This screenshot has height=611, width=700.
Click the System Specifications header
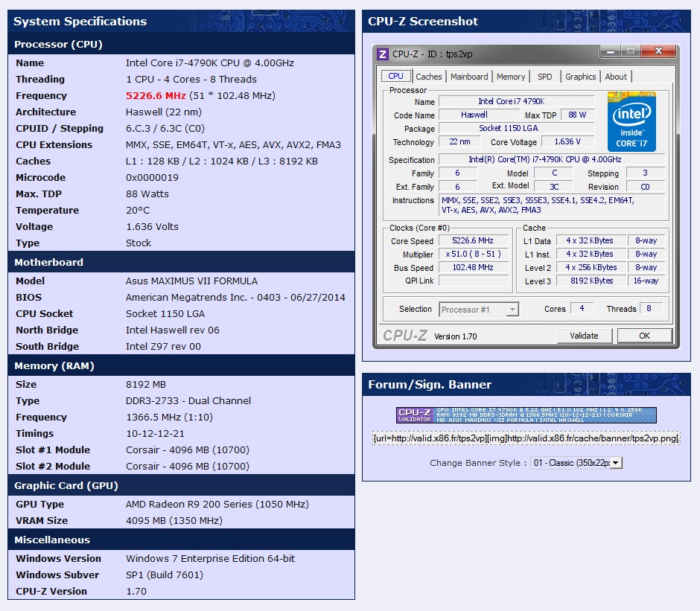(x=181, y=21)
